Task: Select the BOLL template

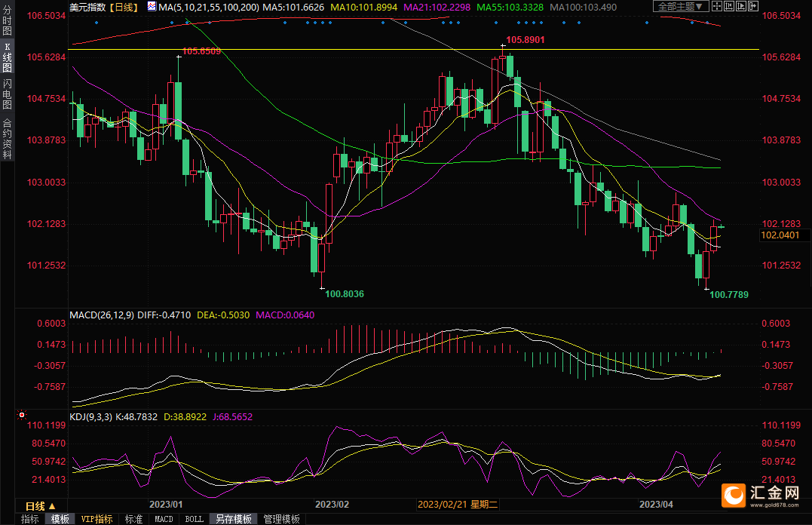Action: pyautogui.click(x=195, y=519)
